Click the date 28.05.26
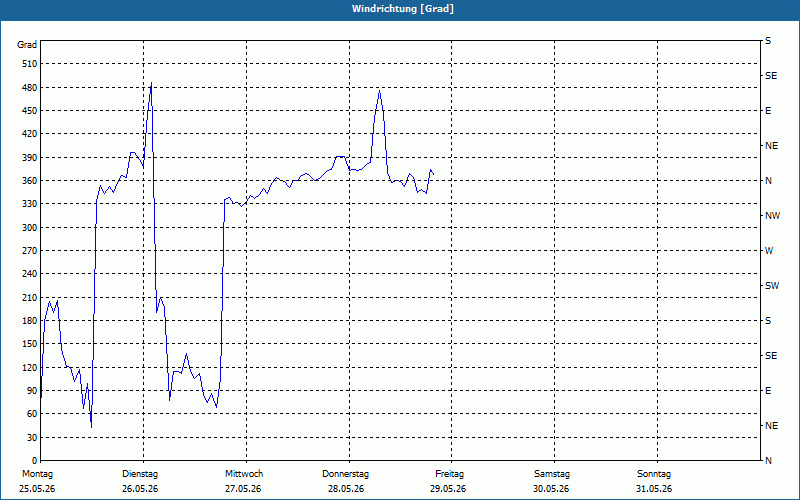This screenshot has height=500, width=800. tap(346, 489)
